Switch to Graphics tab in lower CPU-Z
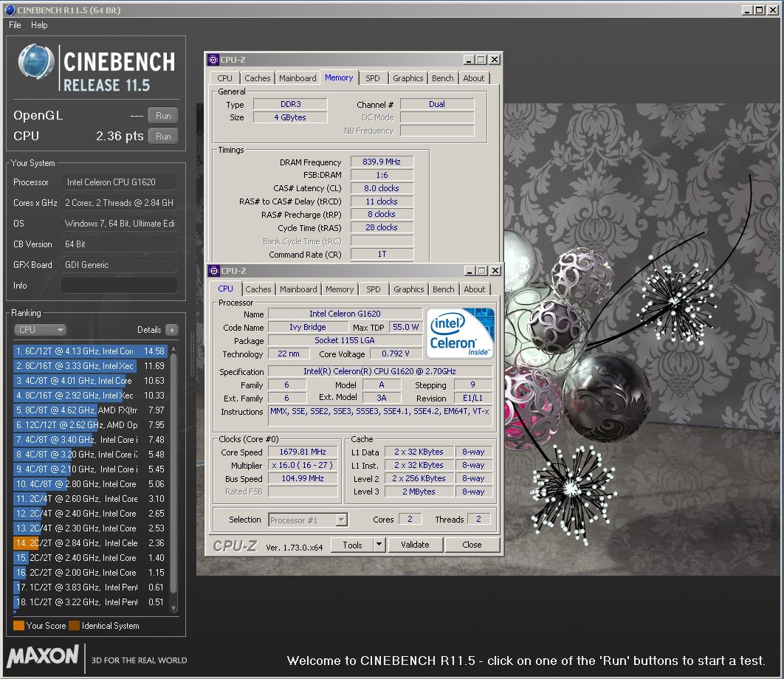The height and width of the screenshot is (679, 784). click(x=408, y=289)
